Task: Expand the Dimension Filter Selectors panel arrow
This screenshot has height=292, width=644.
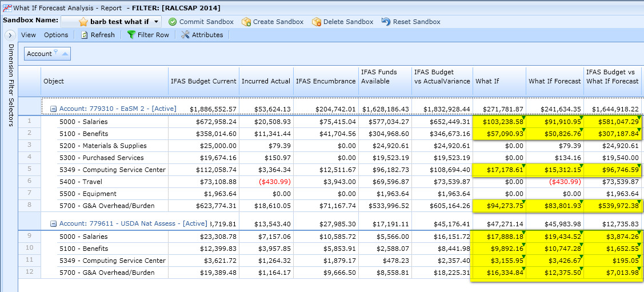Action: pos(10,35)
